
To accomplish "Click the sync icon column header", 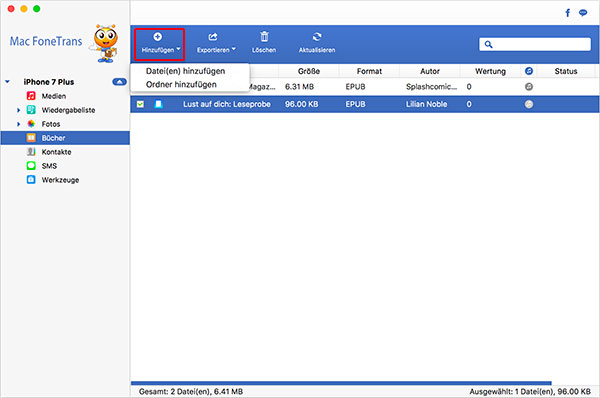I will click(529, 71).
